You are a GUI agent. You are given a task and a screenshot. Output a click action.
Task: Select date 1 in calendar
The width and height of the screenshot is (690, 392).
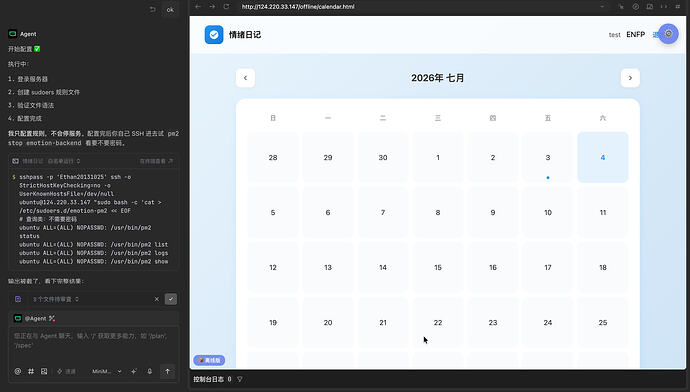[x=438, y=157]
